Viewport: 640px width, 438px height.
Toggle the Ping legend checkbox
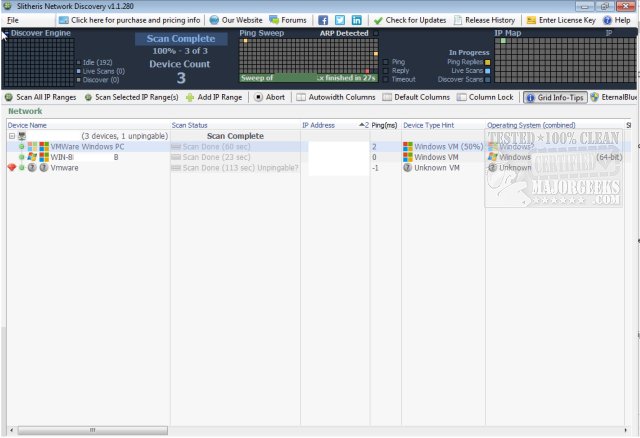(x=385, y=62)
